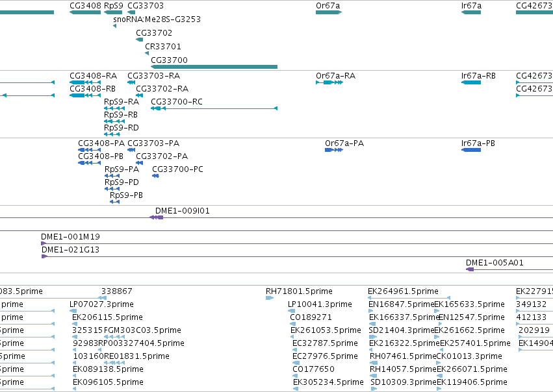This screenshot has width=553, height=392.
Task: Click the CG3408 gene label
Action: point(85,6)
